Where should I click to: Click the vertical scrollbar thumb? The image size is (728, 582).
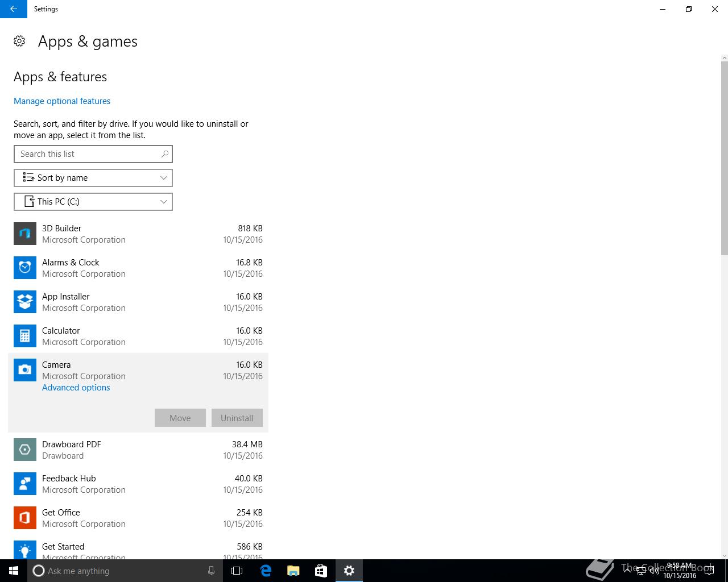[x=724, y=159]
